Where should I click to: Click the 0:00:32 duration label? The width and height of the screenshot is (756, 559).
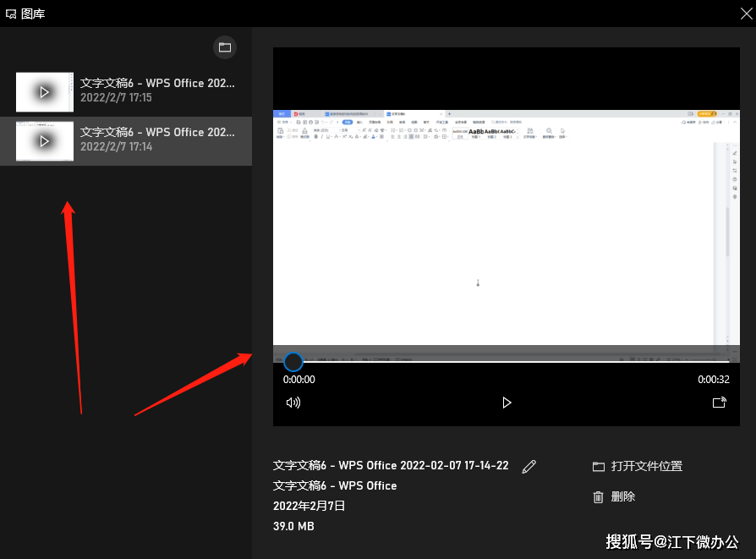click(713, 380)
